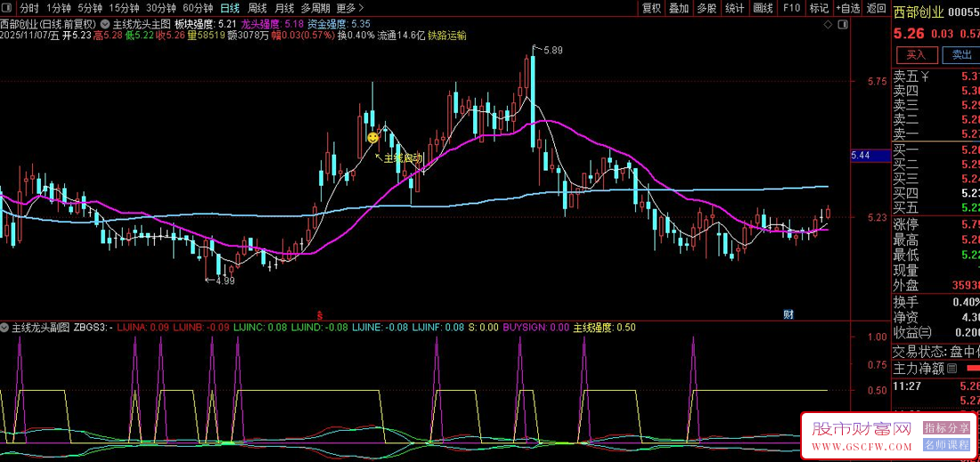This screenshot has height=462, width=980.
Task: Toggle 叠加 overlay comparison
Action: (x=679, y=8)
